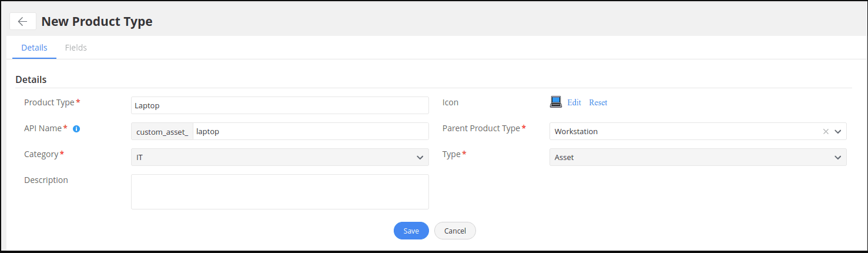Clear the Workstation parent product type
Viewport: 868px width, 253px height.
point(826,131)
